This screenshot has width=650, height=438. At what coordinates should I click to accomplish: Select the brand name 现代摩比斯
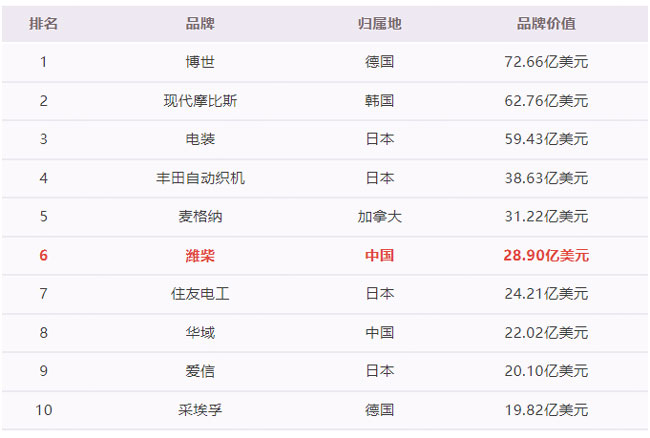click(200, 101)
